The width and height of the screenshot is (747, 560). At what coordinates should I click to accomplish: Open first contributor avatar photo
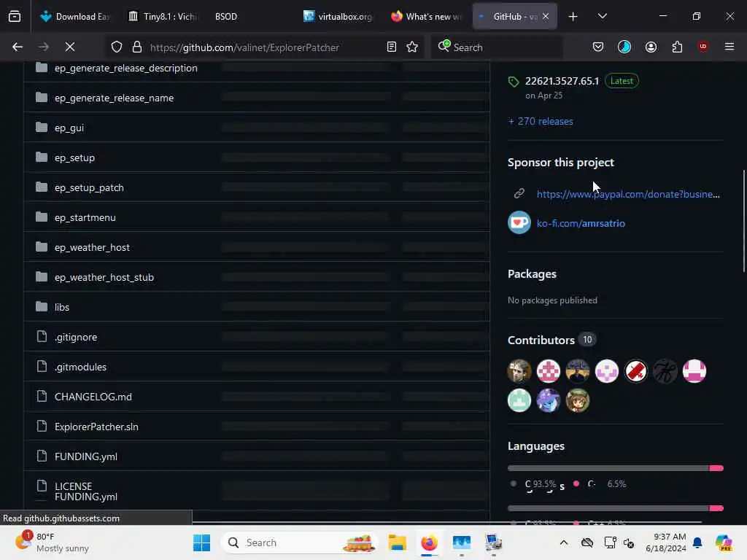[519, 371]
